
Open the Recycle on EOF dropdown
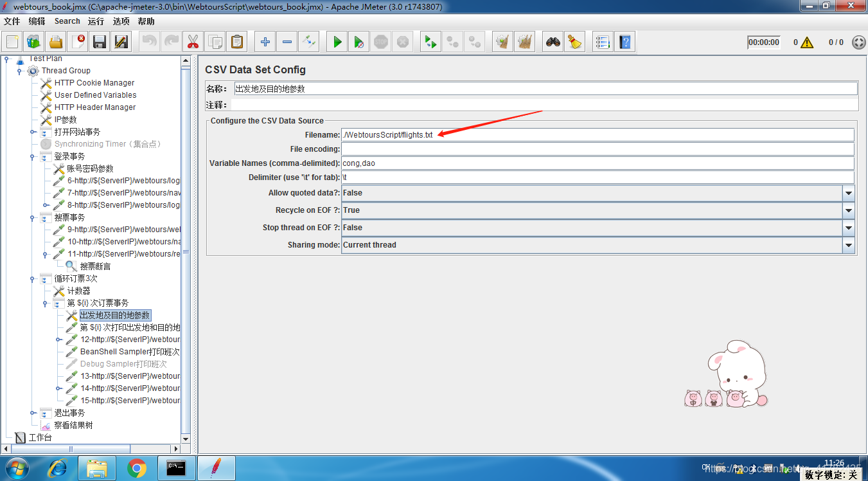[x=849, y=210]
